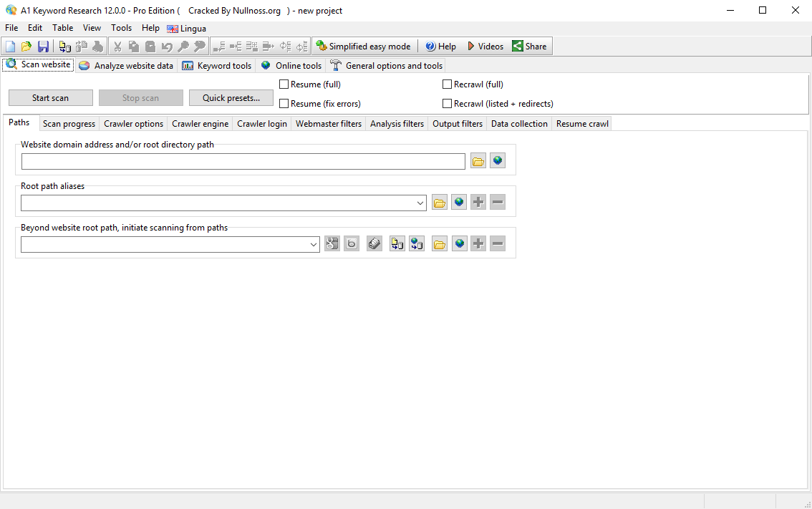Select the Paths sub-tab
The image size is (812, 509).
(x=19, y=122)
